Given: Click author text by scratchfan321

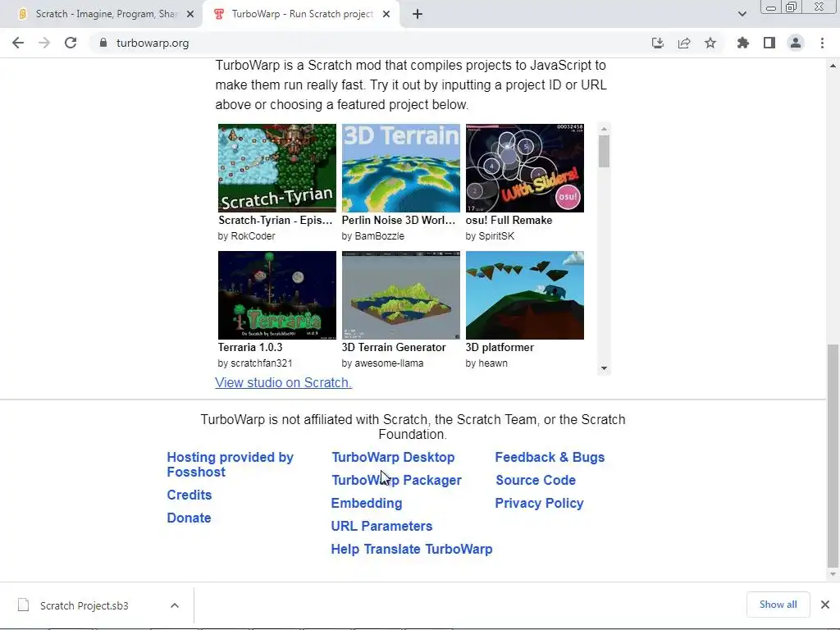Looking at the screenshot, I should 255,363.
